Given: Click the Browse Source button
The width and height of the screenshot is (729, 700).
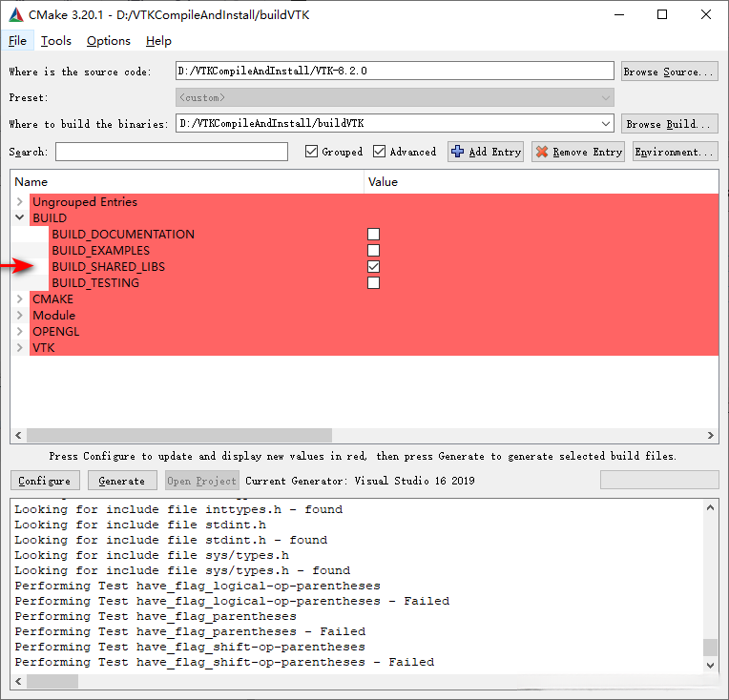Looking at the screenshot, I should click(670, 72).
